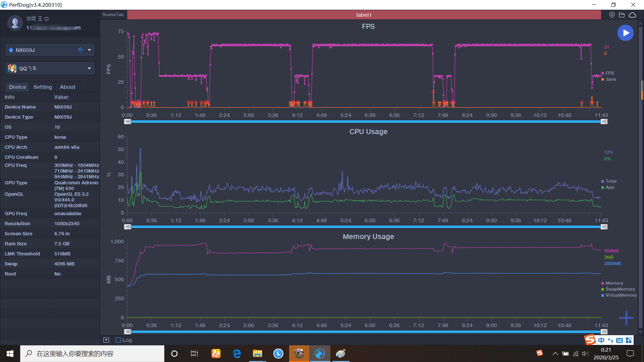This screenshot has height=362, width=644.
Task: Switch to the Setting tab
Action: click(x=43, y=87)
